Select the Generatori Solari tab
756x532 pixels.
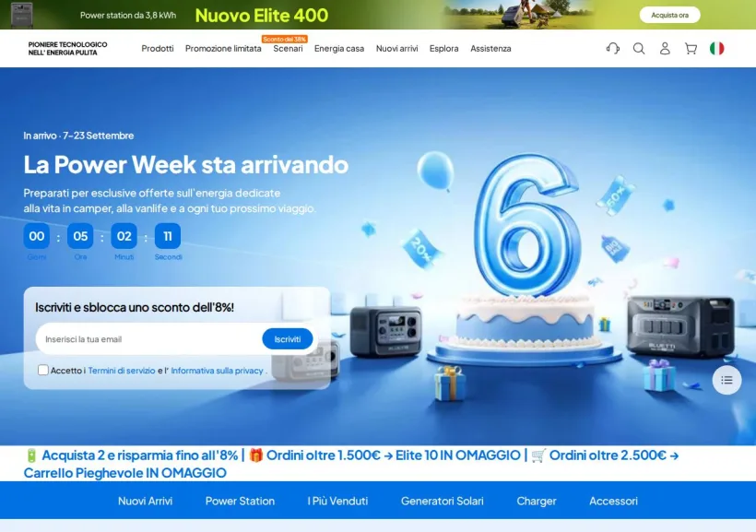point(443,501)
